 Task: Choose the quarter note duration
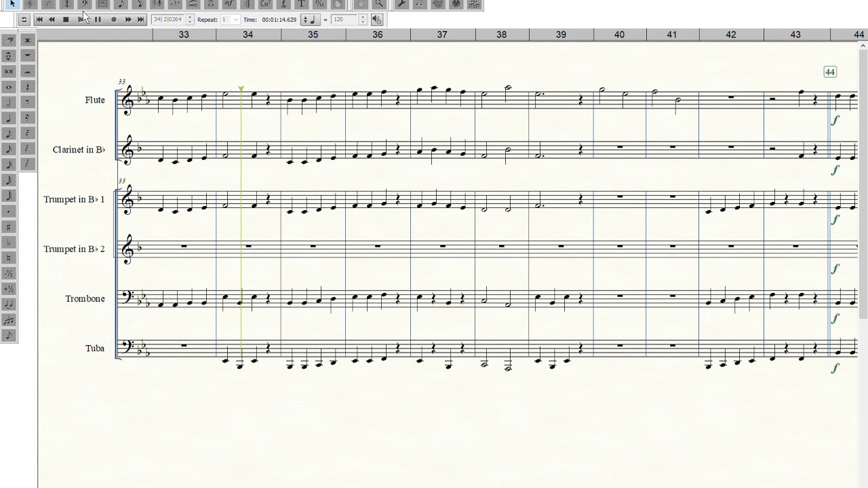tap(9, 118)
